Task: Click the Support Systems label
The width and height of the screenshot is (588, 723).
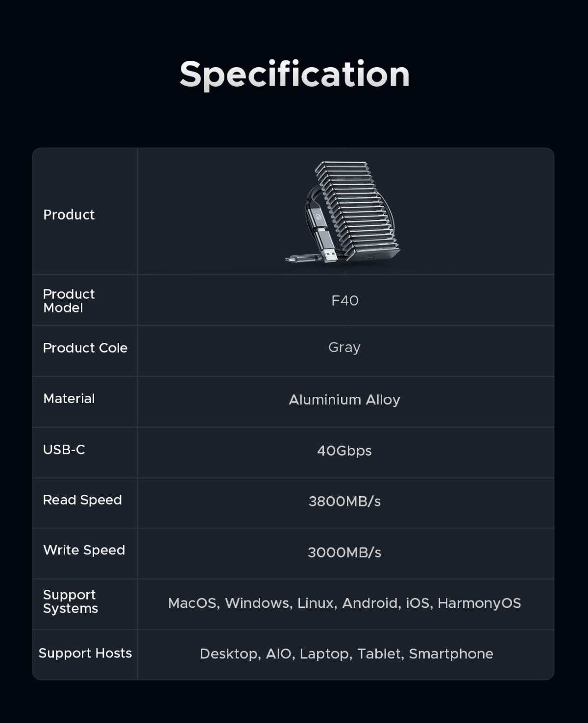Action: click(71, 602)
